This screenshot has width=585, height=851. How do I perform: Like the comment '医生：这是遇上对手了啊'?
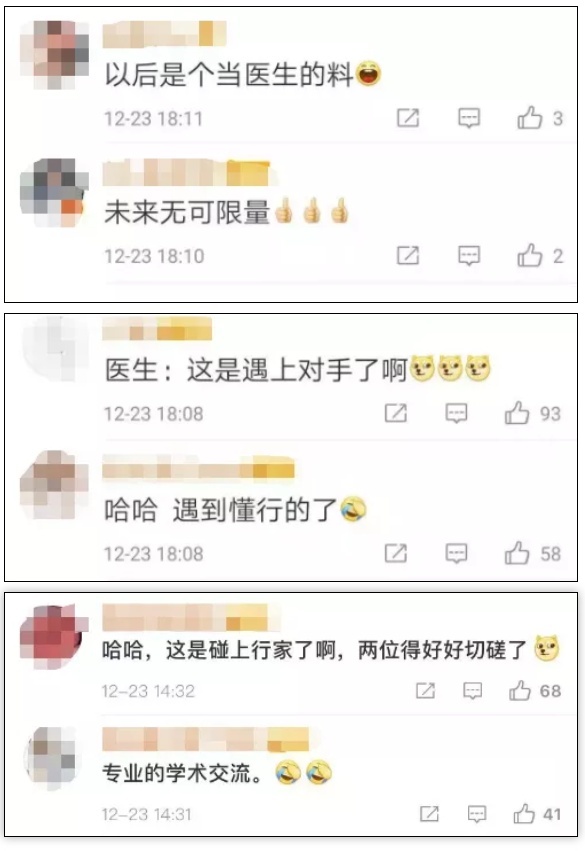pyautogui.click(x=517, y=413)
